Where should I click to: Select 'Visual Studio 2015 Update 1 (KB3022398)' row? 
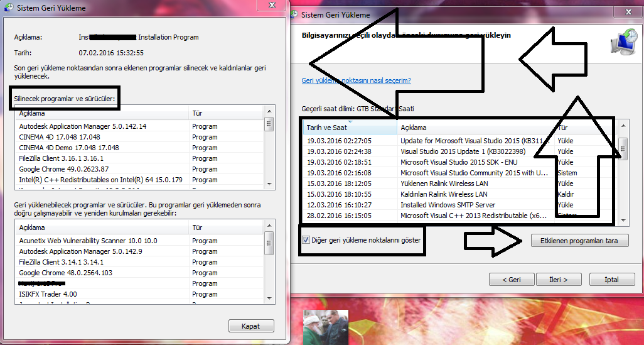coord(459,151)
